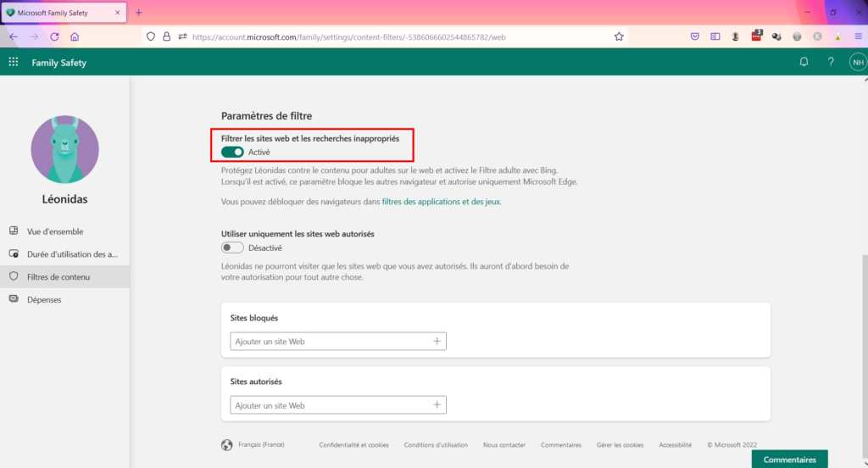This screenshot has width=868, height=468.
Task: Open 'Conditions d'utilisation' footer link
Action: pyautogui.click(x=436, y=445)
